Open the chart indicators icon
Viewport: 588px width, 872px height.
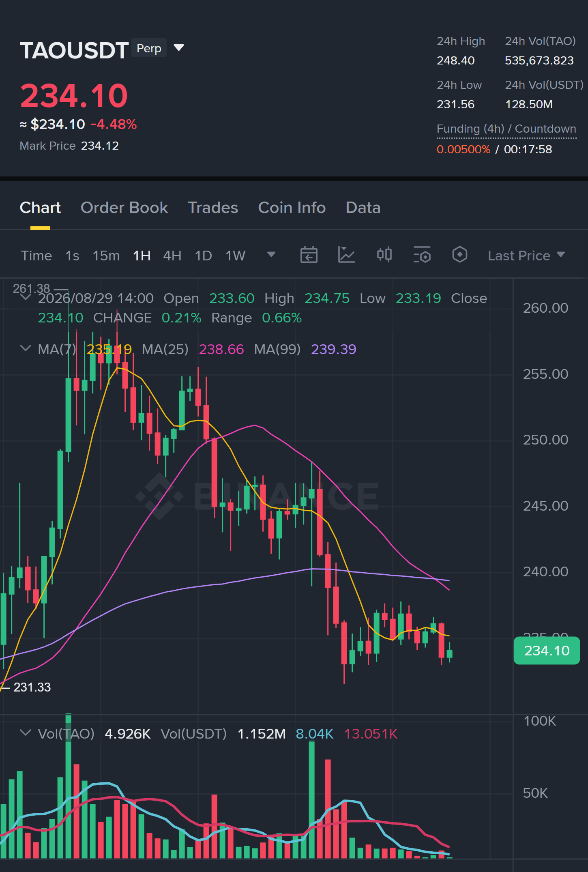(x=347, y=255)
